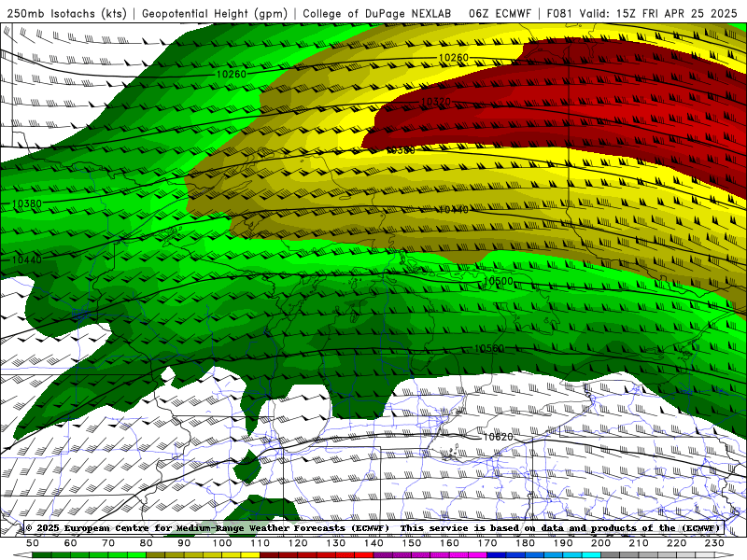Click the '250mb Isotachs (kts)' title text
The image size is (747, 560).
pos(66,14)
